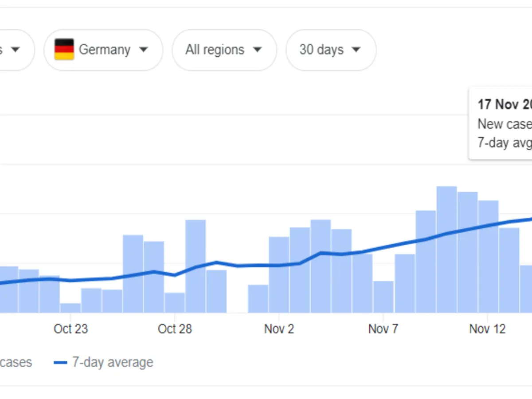Click the bar above Nov 2 label
532x399 pixels.
pos(279,275)
